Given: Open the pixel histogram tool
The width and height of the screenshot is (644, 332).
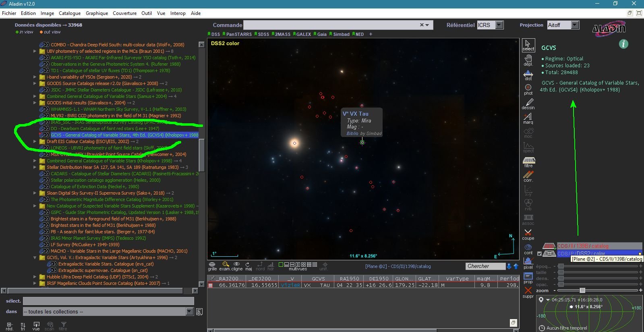Looking at the screenshot, I should tap(528, 264).
